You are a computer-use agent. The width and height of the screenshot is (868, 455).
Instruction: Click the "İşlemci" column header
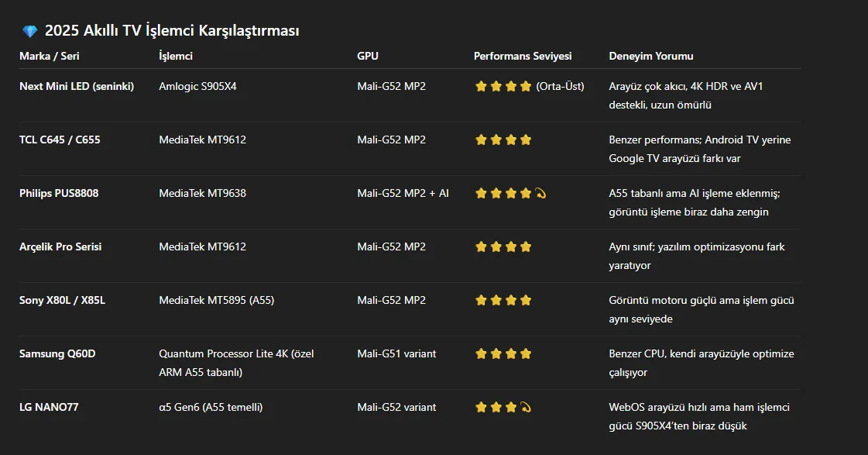click(176, 56)
